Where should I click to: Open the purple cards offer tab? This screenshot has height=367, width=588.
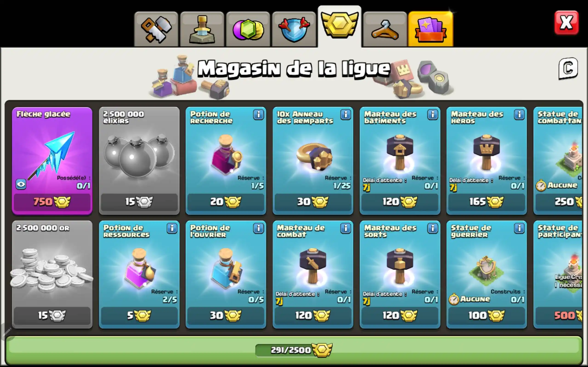pos(431,29)
